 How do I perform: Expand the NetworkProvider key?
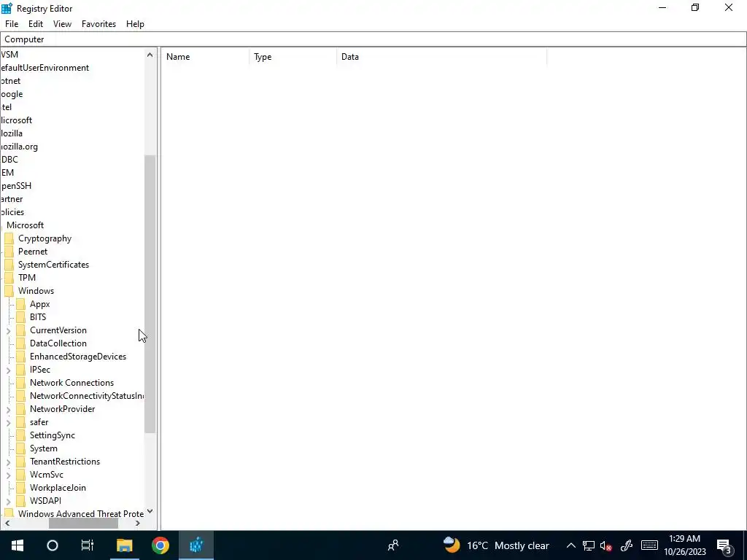pyautogui.click(x=8, y=409)
